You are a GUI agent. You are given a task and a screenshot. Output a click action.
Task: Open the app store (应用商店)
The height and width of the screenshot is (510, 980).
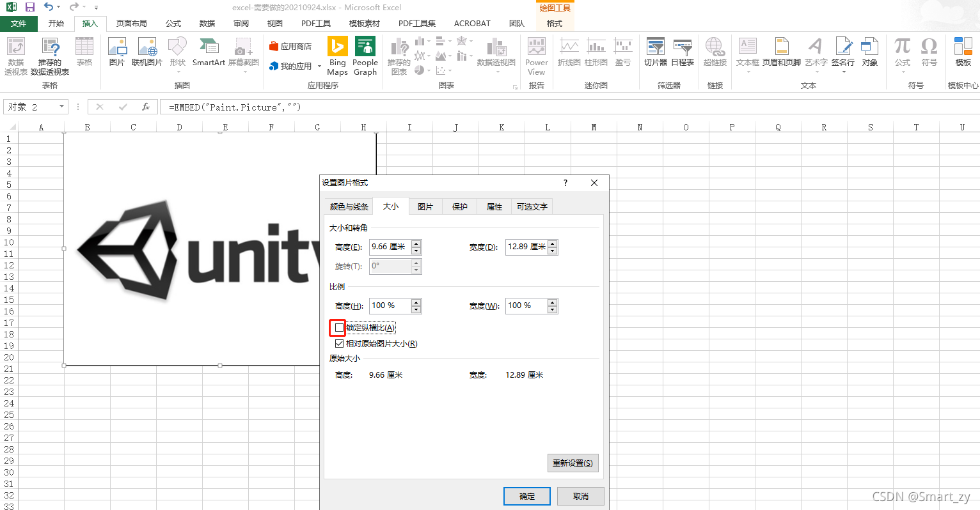pos(290,46)
